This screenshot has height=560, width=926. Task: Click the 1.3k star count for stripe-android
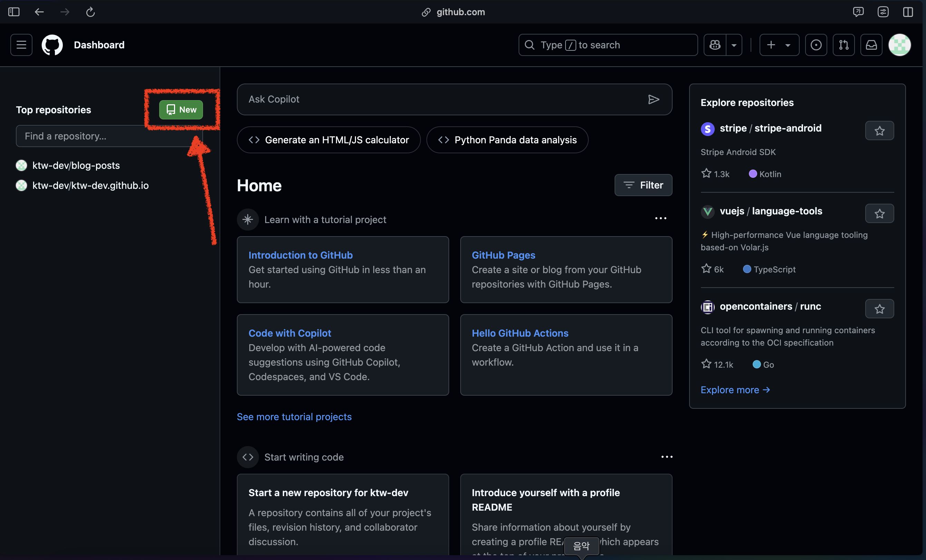click(715, 174)
